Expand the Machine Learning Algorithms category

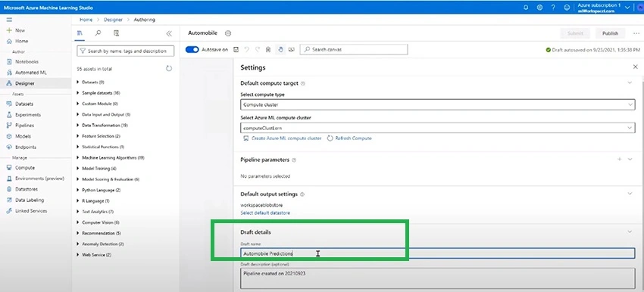[x=111, y=157]
